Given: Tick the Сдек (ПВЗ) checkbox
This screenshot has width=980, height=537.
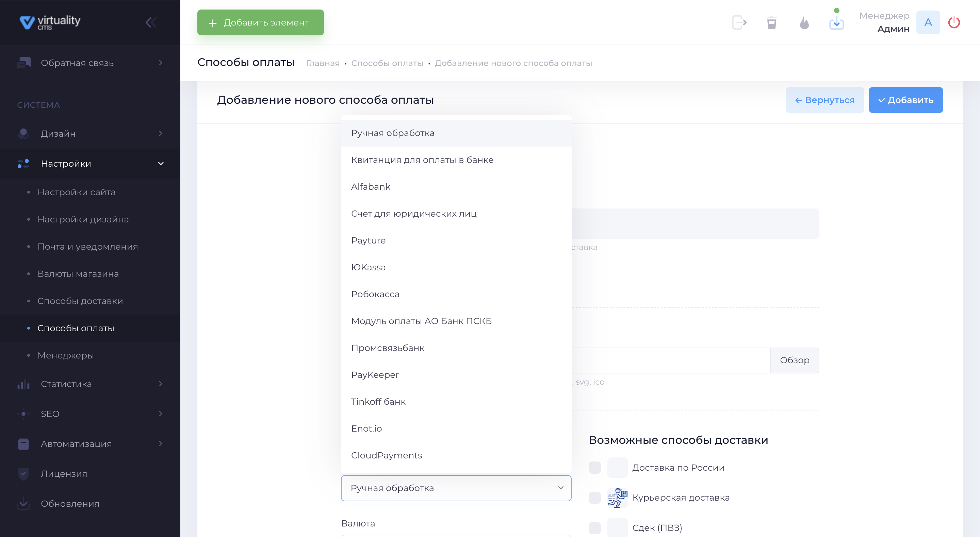Looking at the screenshot, I should [594, 527].
